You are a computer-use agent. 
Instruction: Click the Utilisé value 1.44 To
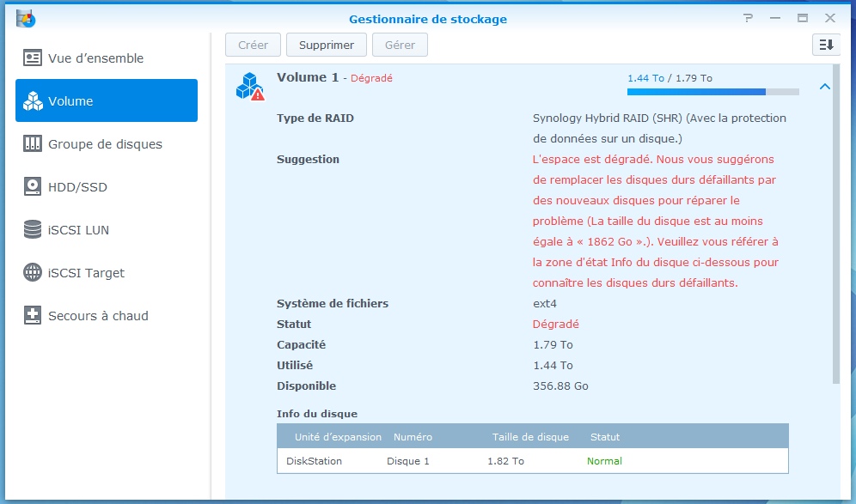tap(553, 366)
